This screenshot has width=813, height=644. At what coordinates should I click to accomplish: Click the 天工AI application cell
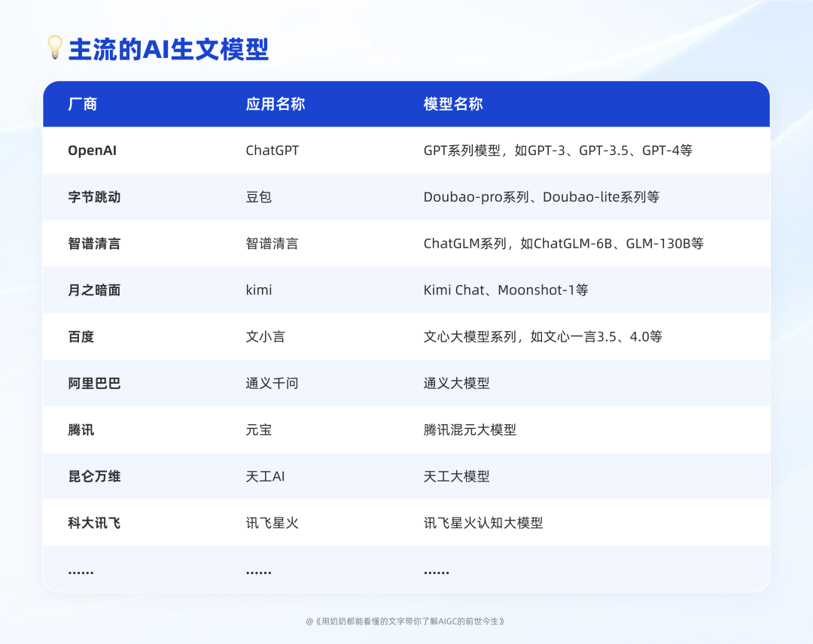tap(266, 477)
